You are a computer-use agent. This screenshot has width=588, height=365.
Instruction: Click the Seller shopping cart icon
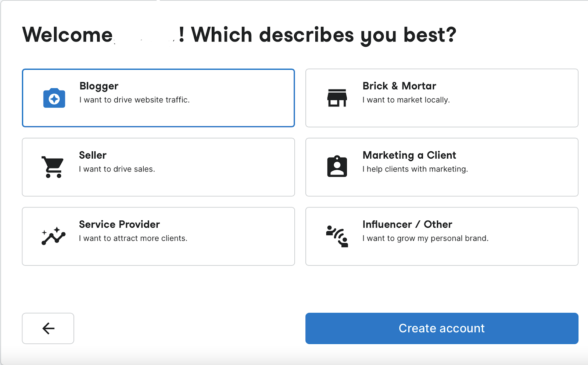coord(53,167)
